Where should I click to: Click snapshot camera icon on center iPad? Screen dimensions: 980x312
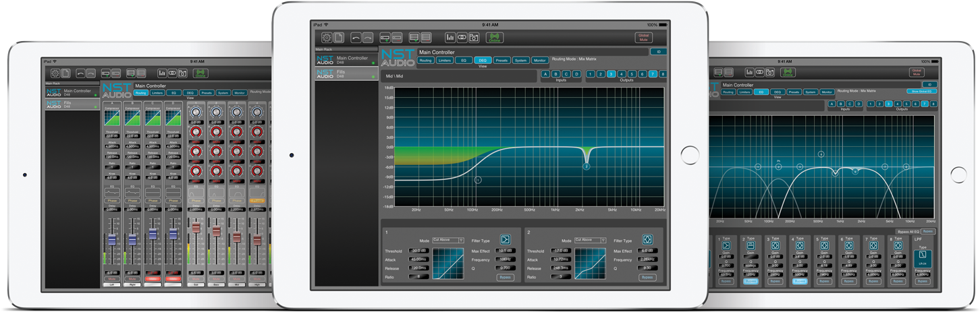pyautogui.click(x=474, y=38)
